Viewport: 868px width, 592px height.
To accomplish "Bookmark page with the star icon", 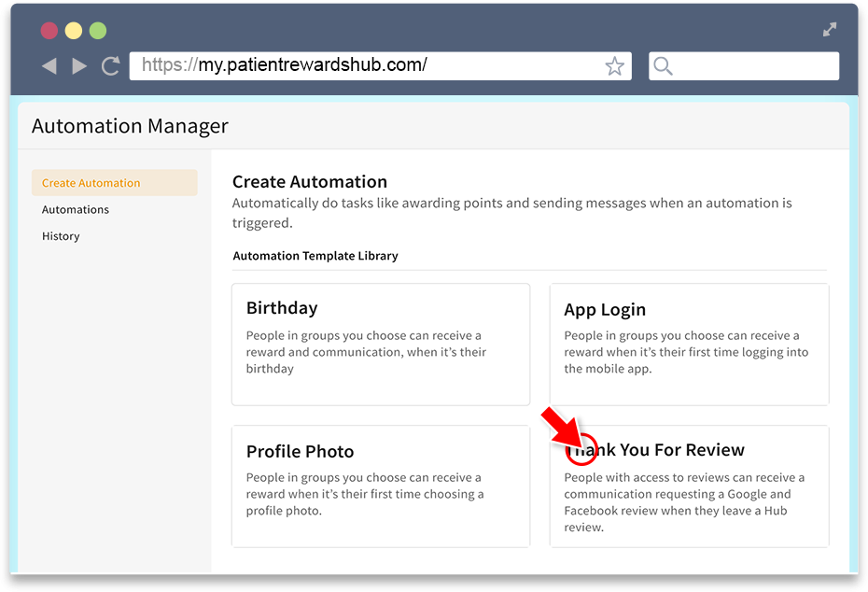I will pyautogui.click(x=614, y=66).
